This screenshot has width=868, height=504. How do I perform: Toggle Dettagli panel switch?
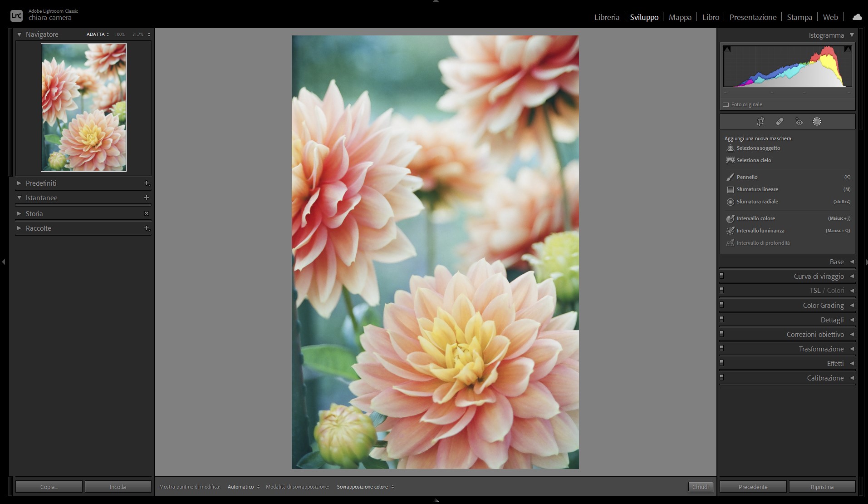[x=722, y=319]
